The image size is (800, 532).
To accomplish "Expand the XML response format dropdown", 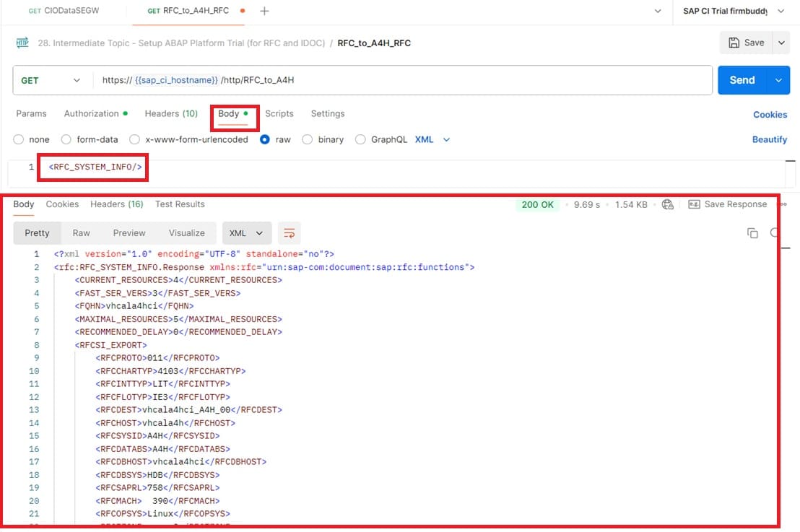I will [247, 233].
